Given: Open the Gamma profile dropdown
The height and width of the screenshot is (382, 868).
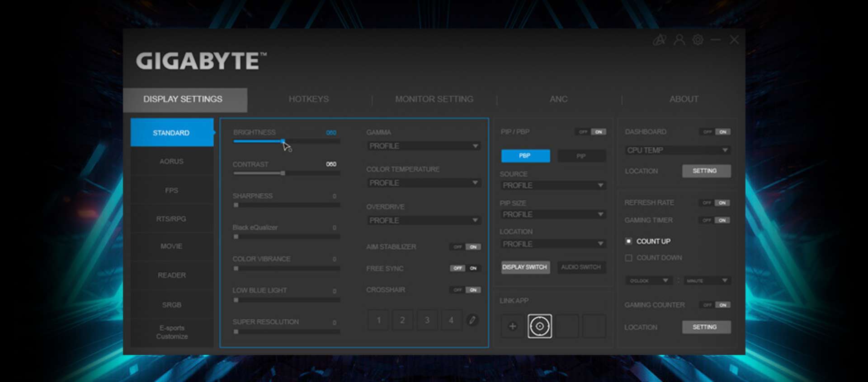Looking at the screenshot, I should [x=424, y=146].
